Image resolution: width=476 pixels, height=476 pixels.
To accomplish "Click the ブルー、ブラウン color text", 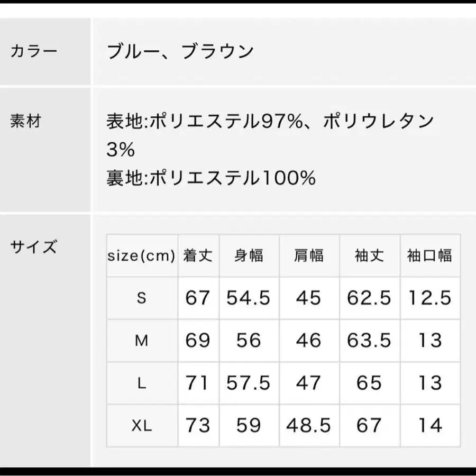I will click(180, 52).
